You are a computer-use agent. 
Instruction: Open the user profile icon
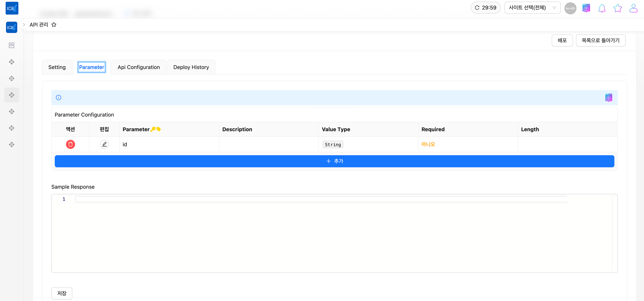[x=633, y=8]
